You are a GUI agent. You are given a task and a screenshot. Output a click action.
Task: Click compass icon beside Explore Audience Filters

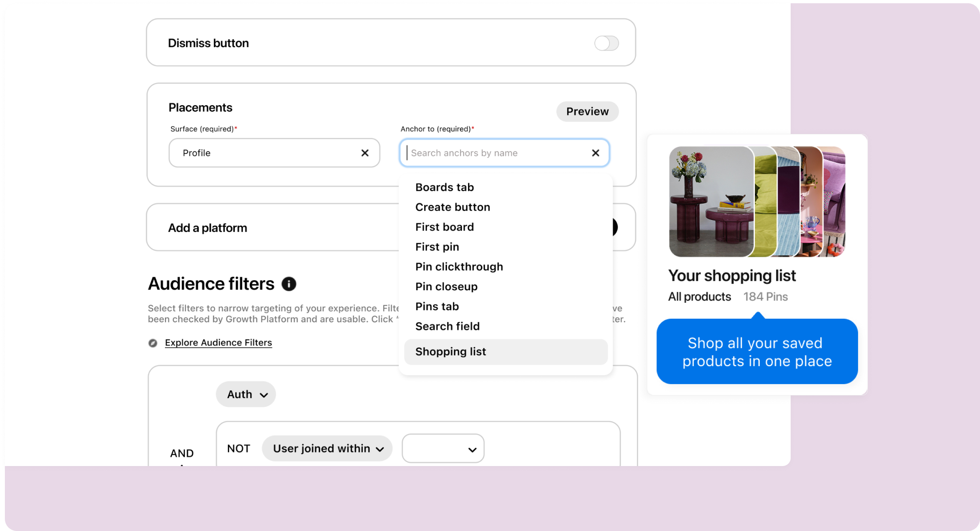(153, 343)
